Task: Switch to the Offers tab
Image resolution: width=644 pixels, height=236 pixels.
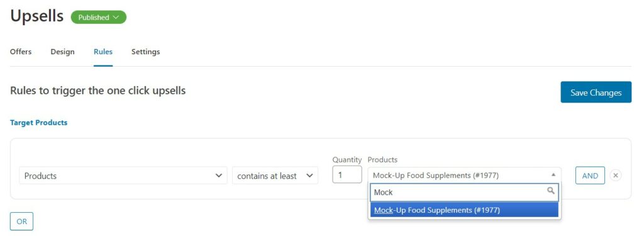Action: click(21, 52)
